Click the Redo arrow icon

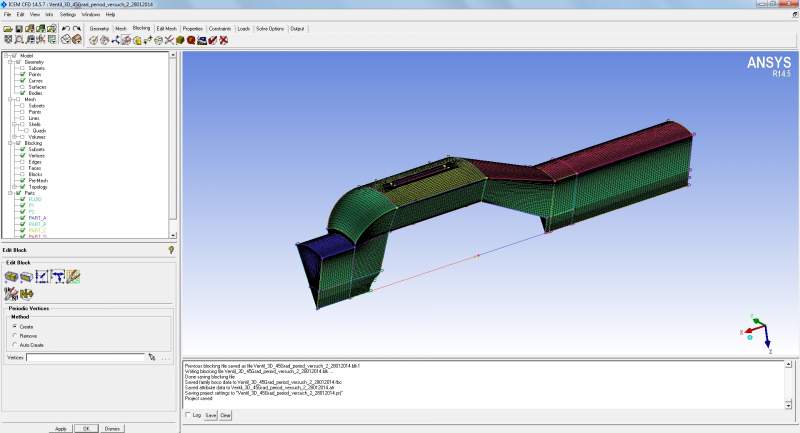77,29
